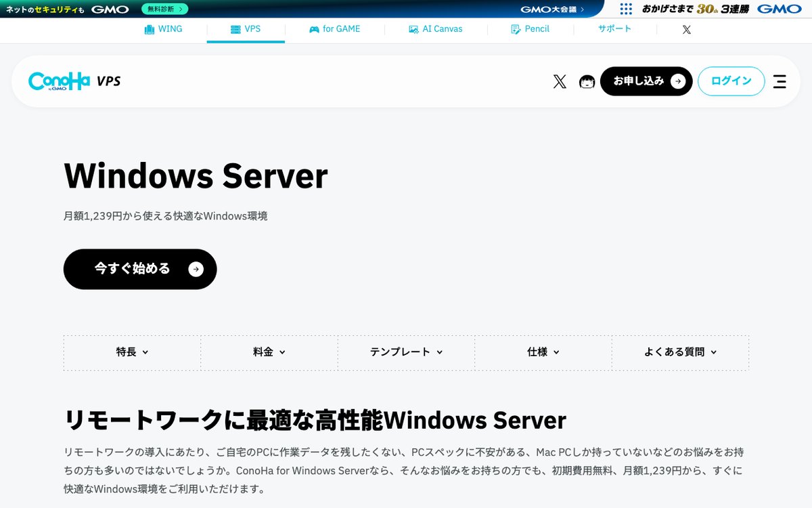812x508 pixels.
Task: Click the 無料診断 green pill button
Action: coord(165,9)
